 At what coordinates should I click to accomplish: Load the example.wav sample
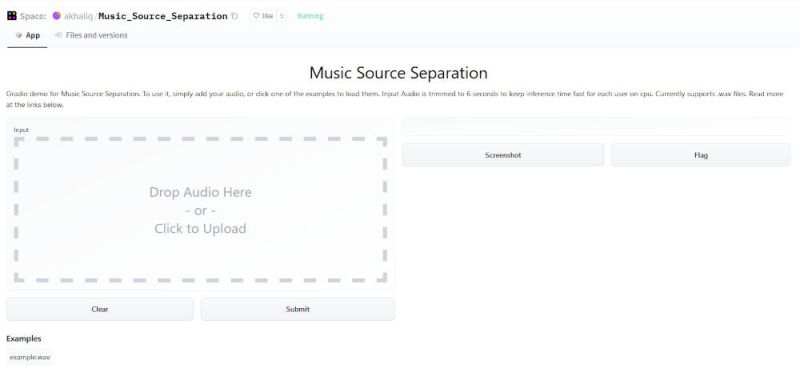pyautogui.click(x=30, y=357)
